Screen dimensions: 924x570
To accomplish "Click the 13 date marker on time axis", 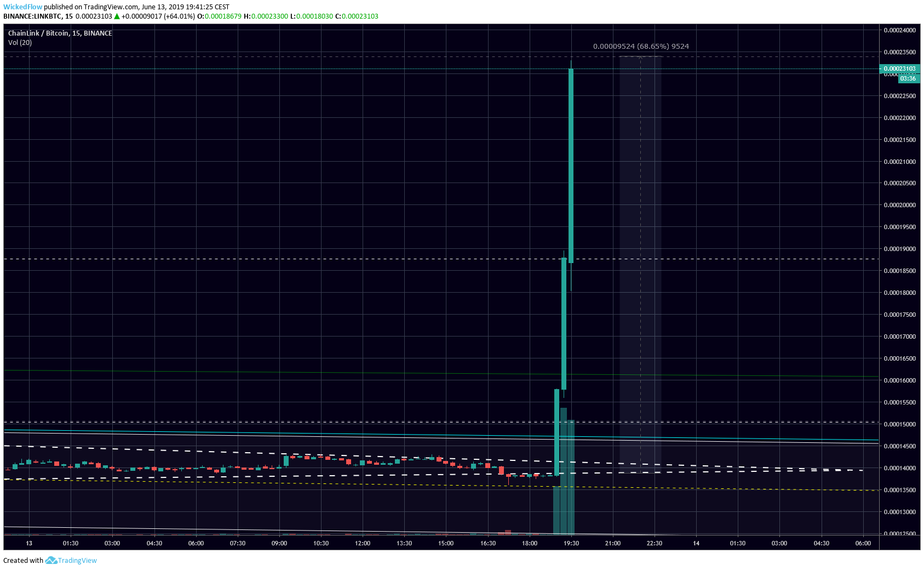I will coord(29,543).
